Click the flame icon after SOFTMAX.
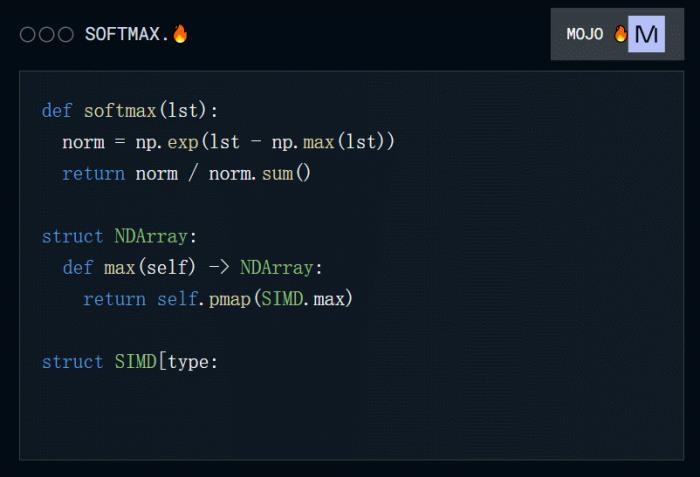This screenshot has width=700, height=477. [x=180, y=33]
